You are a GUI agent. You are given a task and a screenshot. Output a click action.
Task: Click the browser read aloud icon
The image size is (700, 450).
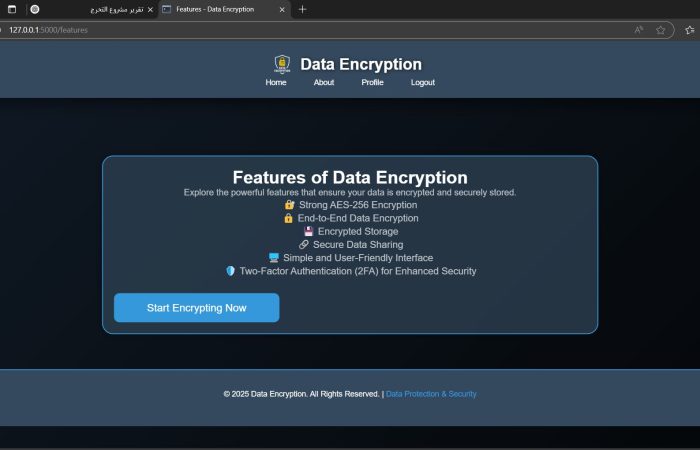639,30
